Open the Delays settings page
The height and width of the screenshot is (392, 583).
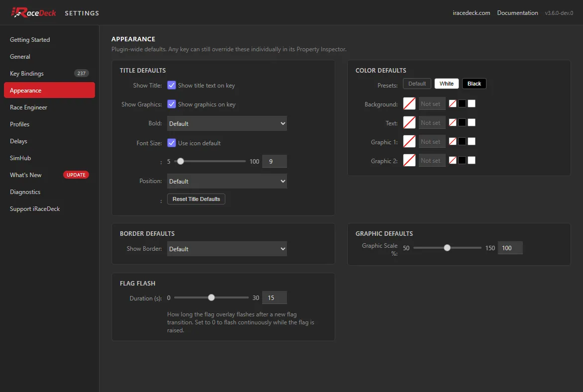click(x=49, y=141)
